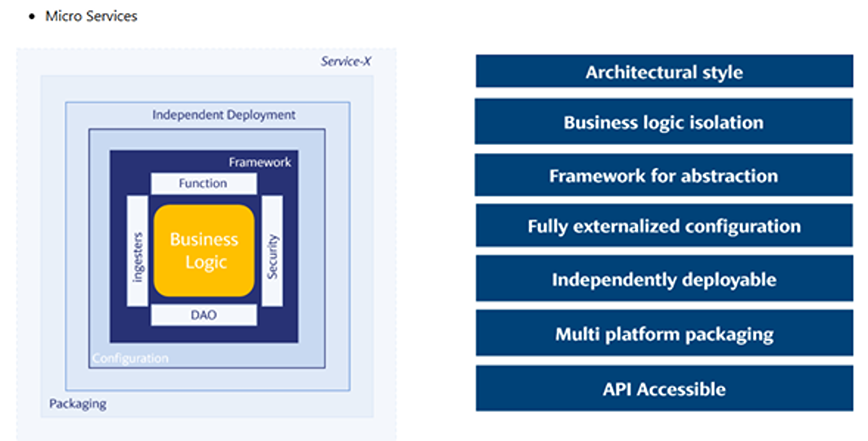The height and width of the screenshot is (441, 868).
Task: Select the Configuration label
Action: coord(130,358)
